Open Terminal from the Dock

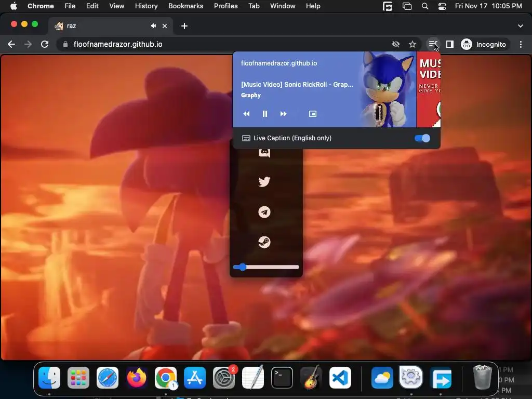click(282, 378)
